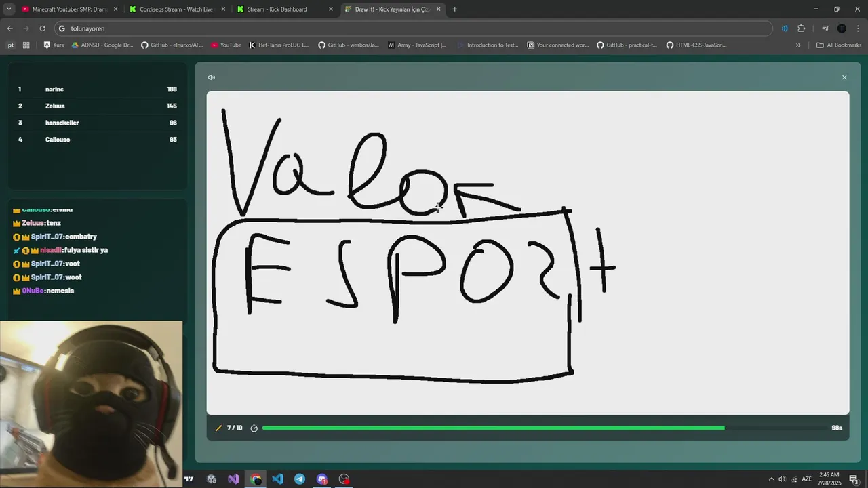The height and width of the screenshot is (488, 868).
Task: Open Telegram from the taskbar
Action: (300, 479)
